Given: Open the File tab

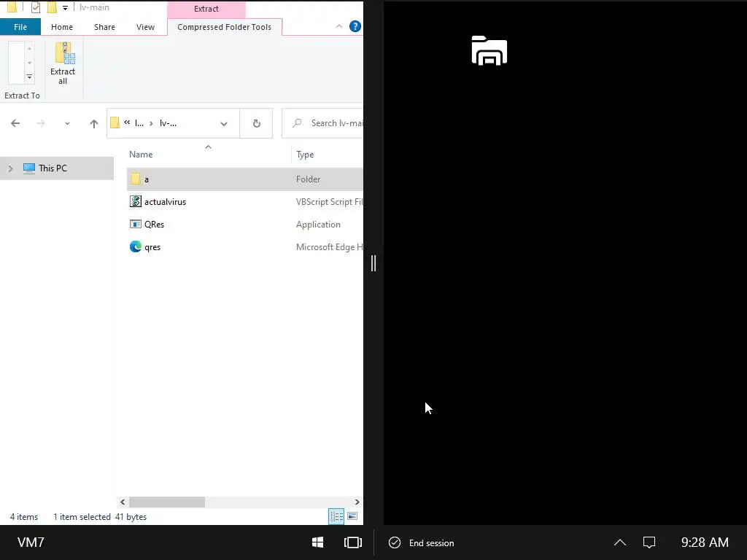Looking at the screenshot, I should 20,27.
